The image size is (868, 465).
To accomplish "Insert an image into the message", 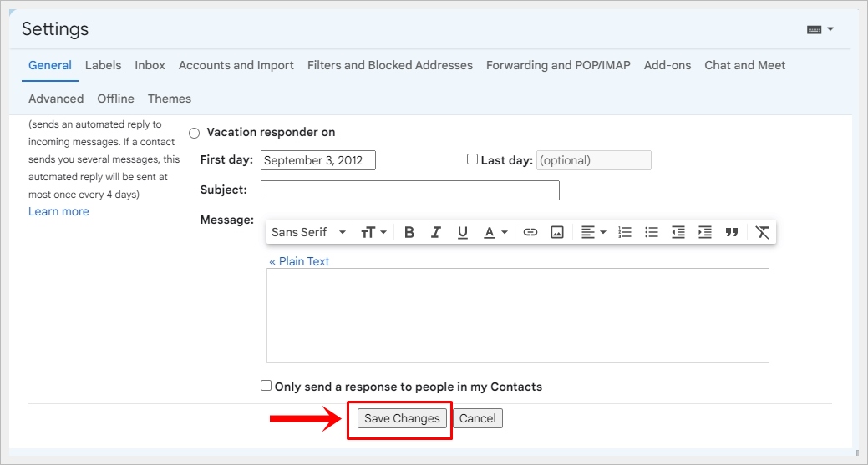I will pos(557,232).
